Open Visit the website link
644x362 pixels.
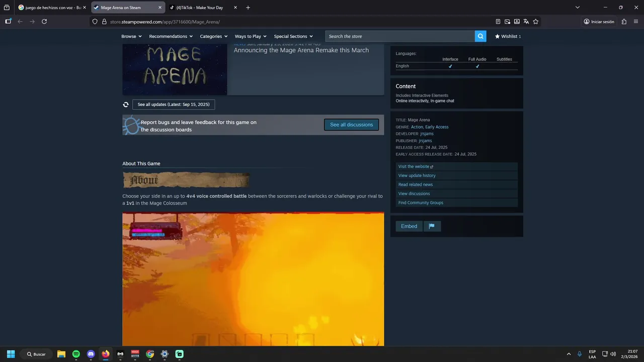click(457, 166)
